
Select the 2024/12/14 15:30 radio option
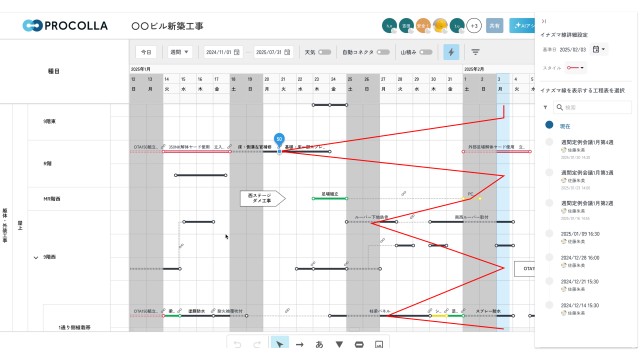549,305
